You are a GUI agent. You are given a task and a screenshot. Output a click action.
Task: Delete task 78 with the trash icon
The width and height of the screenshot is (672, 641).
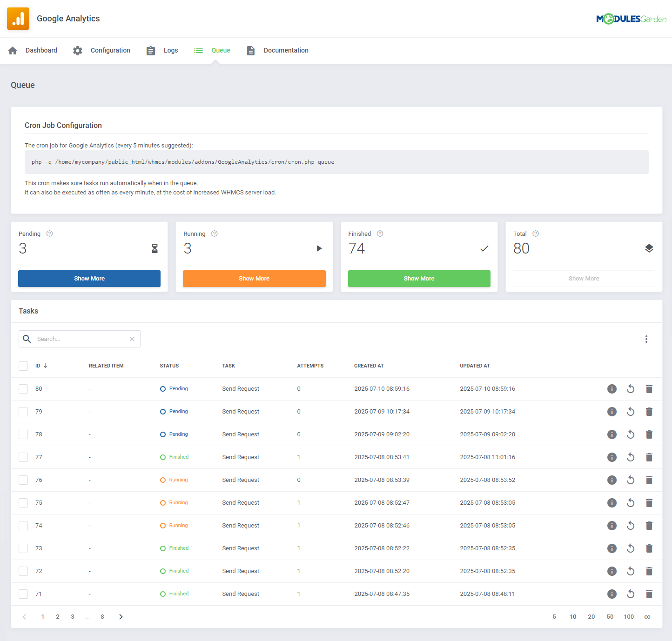click(649, 434)
